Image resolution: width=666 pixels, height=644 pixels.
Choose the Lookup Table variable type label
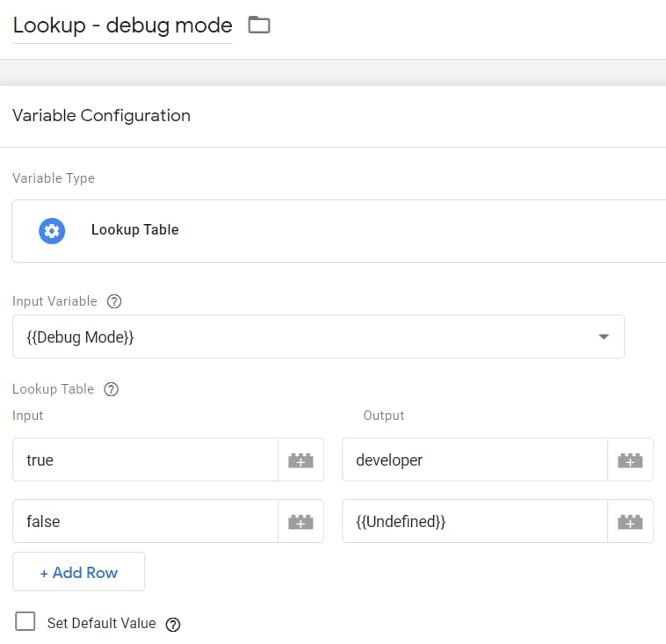click(x=134, y=230)
